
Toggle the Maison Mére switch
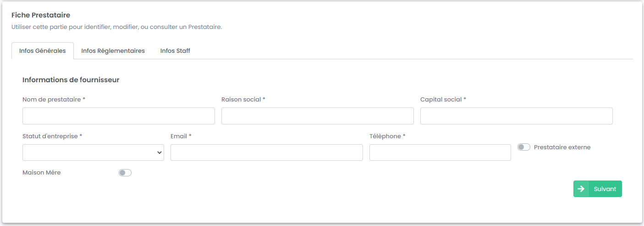(125, 173)
